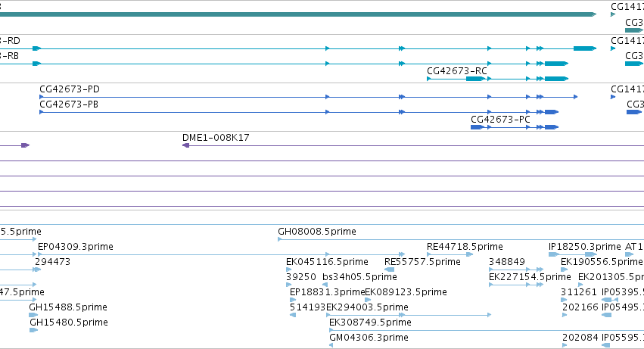
Task: Select the 348849 feature label
Action: pos(507,262)
